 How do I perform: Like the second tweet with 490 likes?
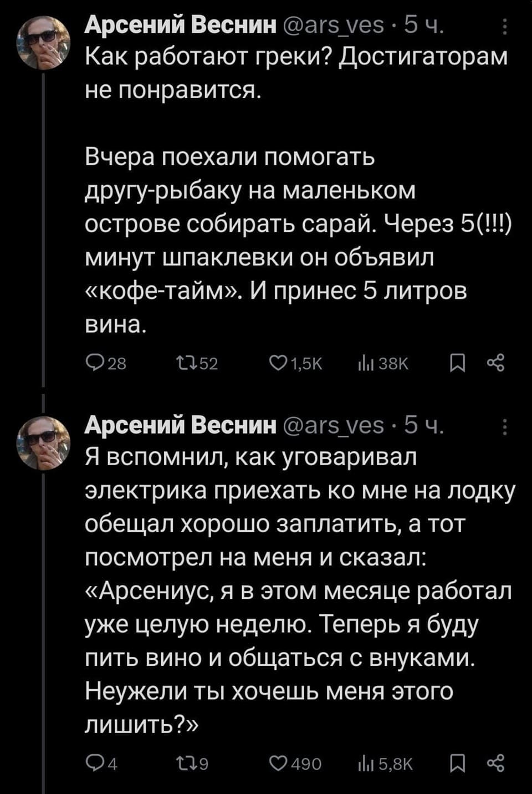(275, 764)
